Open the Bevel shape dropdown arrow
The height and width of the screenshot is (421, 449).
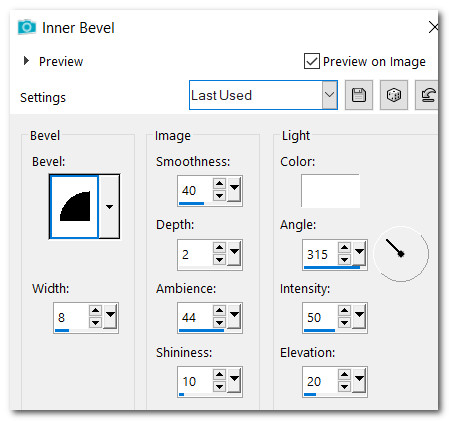click(109, 206)
